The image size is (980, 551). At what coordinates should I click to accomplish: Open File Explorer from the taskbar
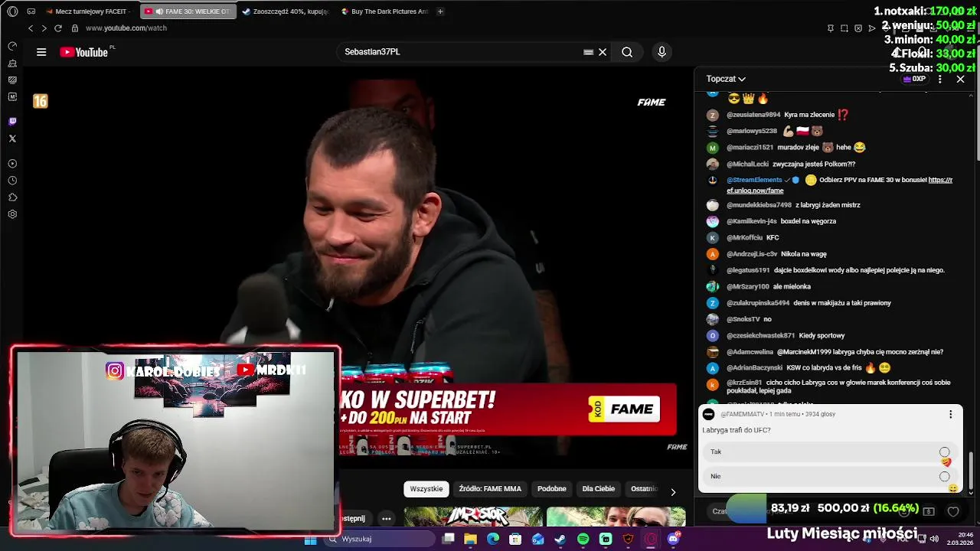click(471, 540)
